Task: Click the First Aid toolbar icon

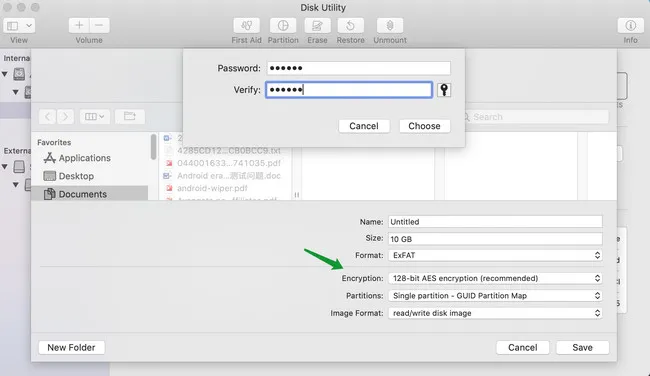Action: [246, 26]
